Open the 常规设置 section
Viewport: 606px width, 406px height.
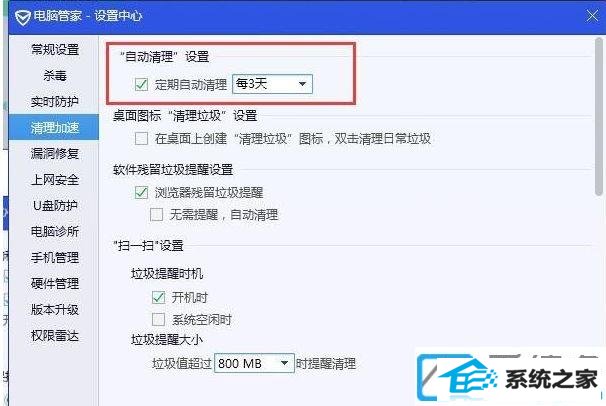click(54, 49)
